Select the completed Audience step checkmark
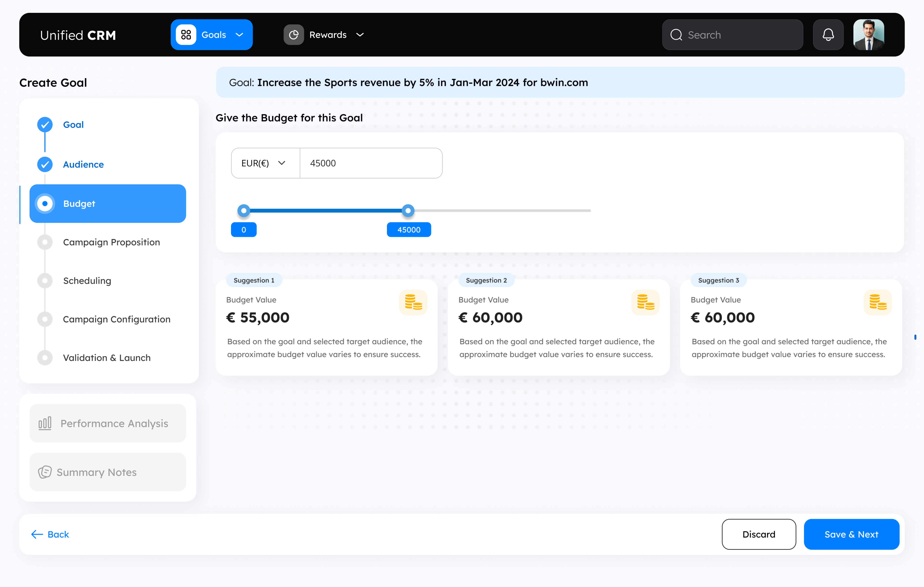The image size is (924, 587). 45,164
